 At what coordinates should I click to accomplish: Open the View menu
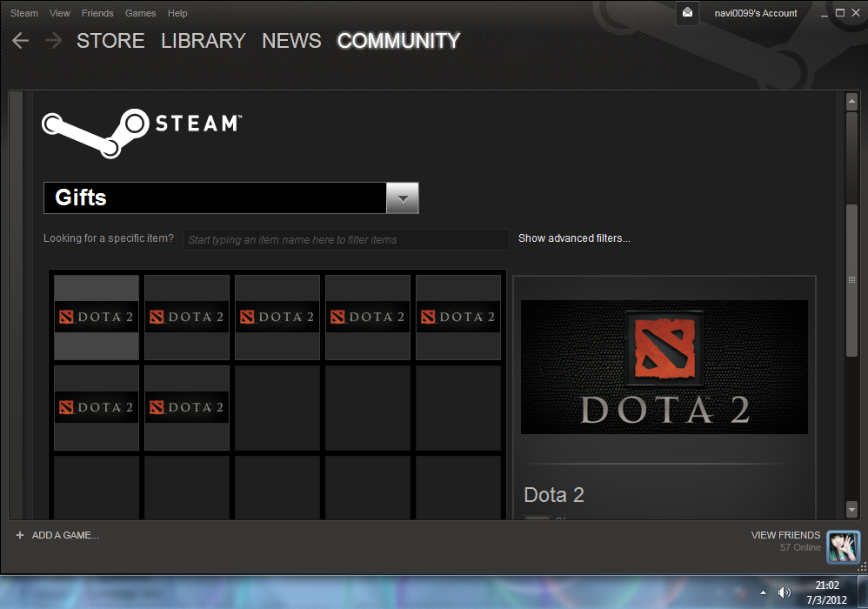tap(60, 13)
